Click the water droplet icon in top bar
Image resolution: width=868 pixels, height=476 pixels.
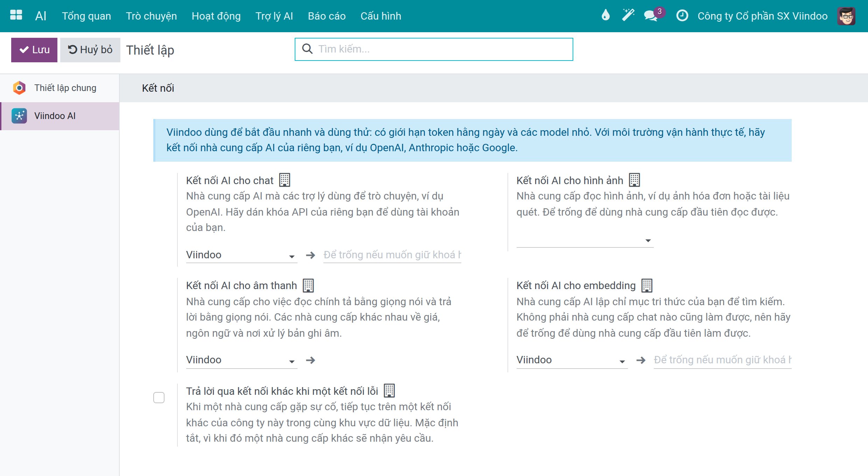point(605,15)
